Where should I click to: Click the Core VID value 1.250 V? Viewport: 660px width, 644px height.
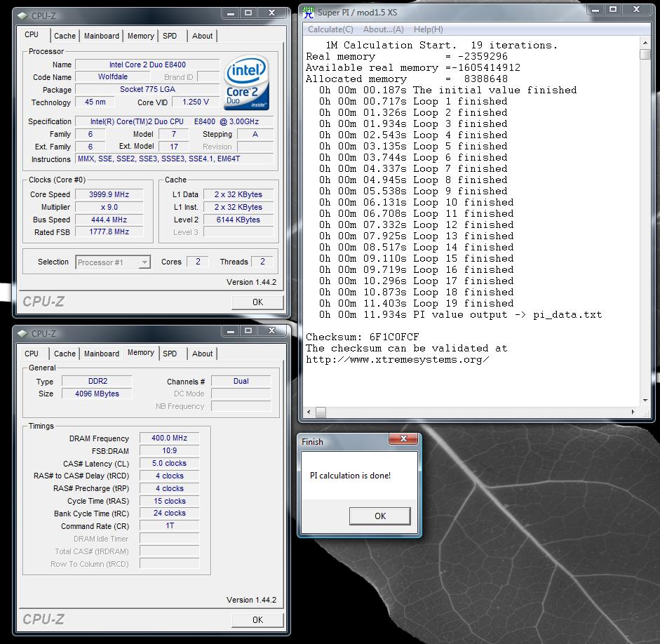[196, 102]
